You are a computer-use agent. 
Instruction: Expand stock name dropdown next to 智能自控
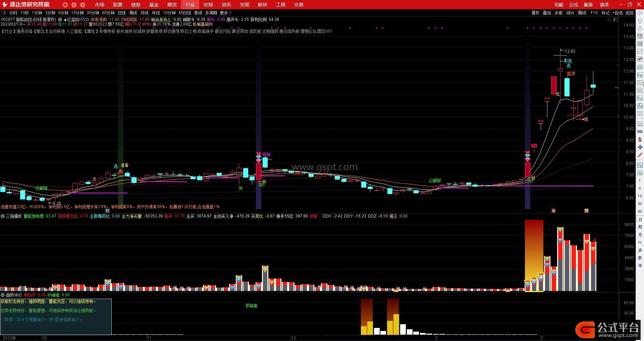pos(60,19)
